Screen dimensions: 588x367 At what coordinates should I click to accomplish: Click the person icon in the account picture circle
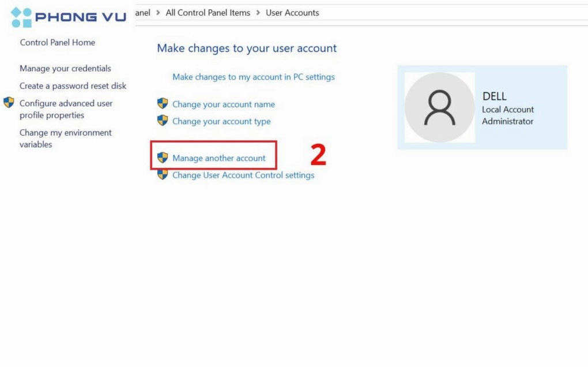(x=439, y=107)
